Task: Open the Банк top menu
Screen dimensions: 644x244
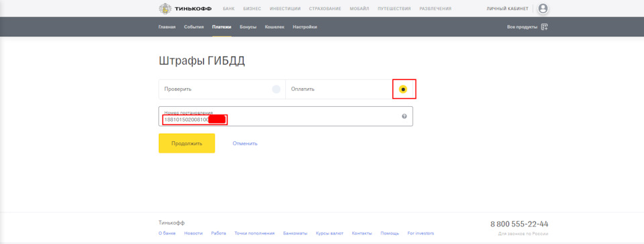Action: tap(228, 8)
